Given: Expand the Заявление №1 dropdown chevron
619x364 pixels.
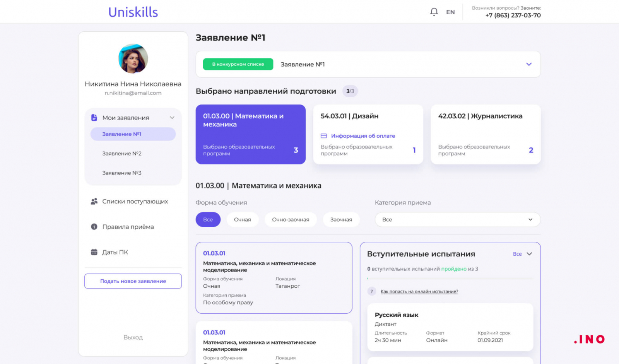Looking at the screenshot, I should tap(529, 64).
